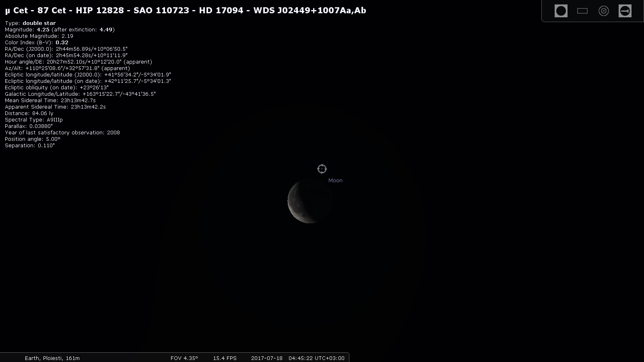Click the 'Apparent Sidereal Time' line
The height and width of the screenshot is (362, 644).
[x=56, y=107]
